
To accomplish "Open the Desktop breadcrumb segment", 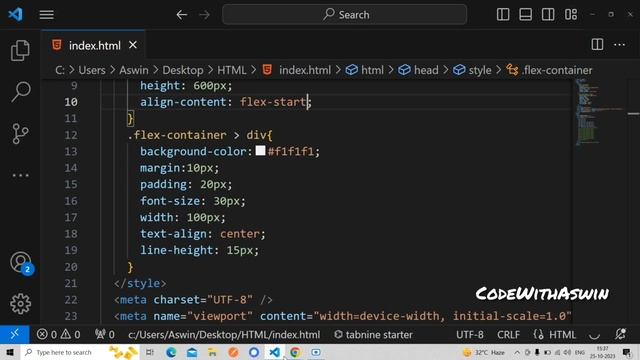I will 182,70.
